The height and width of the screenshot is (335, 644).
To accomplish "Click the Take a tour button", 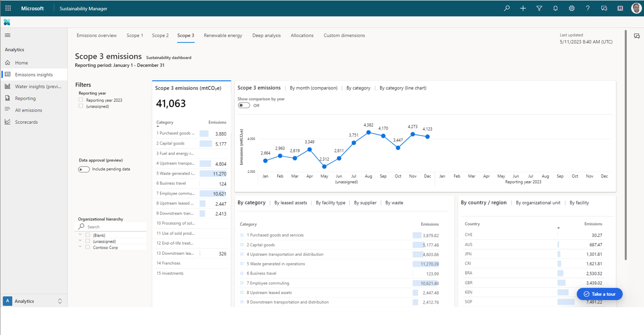I will coord(599,294).
